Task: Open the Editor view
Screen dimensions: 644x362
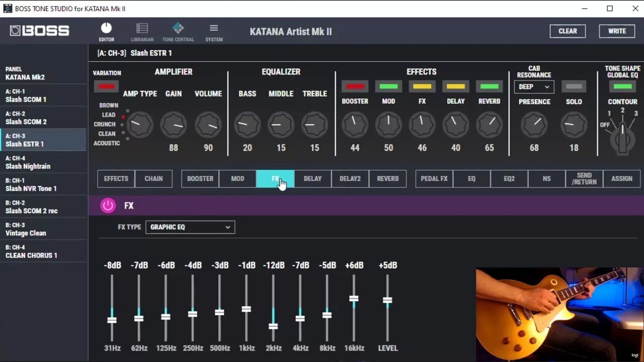Action: pos(106,32)
